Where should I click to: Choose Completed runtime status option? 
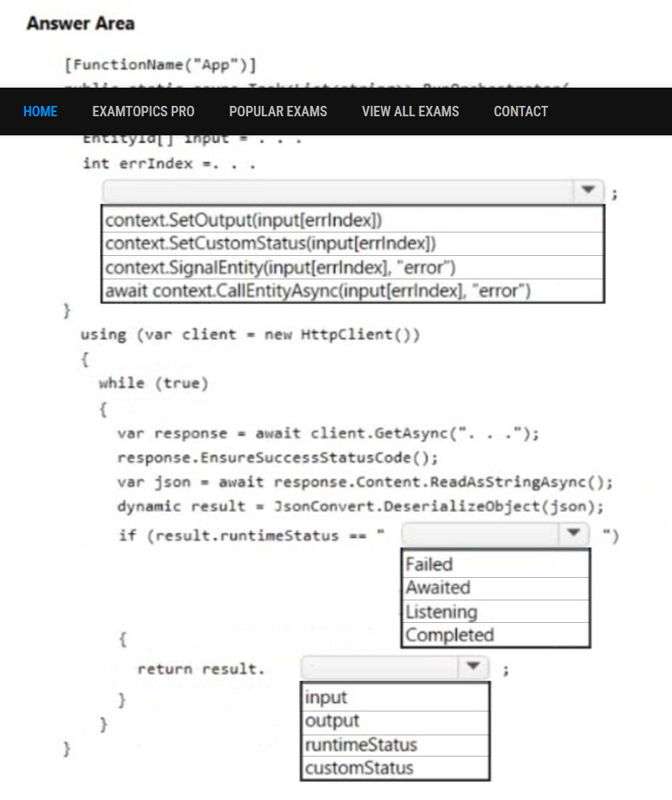point(496,634)
